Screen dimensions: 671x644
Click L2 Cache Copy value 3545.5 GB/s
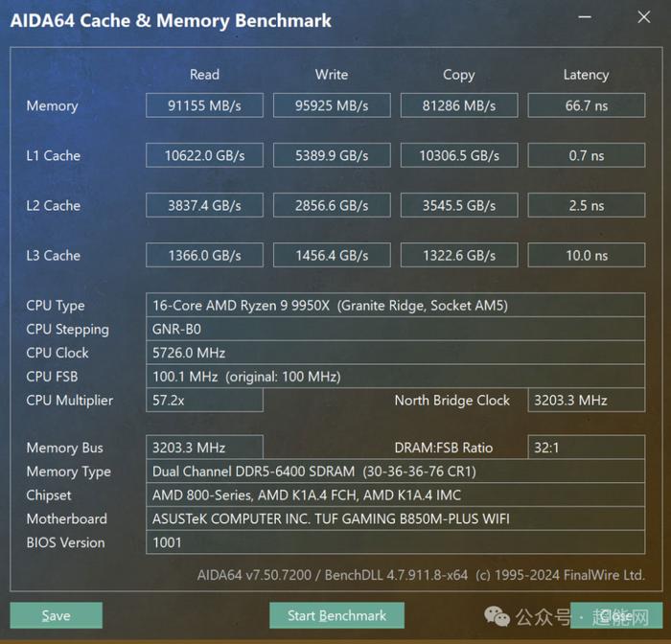point(459,205)
